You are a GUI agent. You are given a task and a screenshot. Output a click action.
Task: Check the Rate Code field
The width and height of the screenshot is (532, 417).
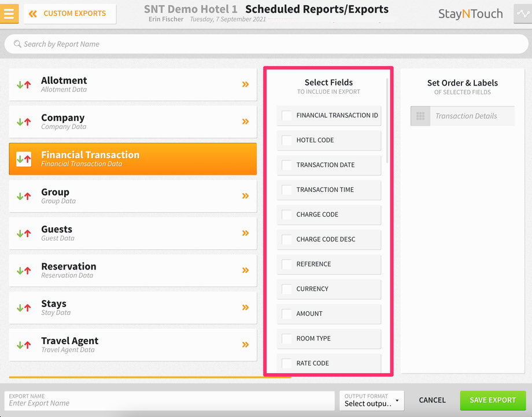[287, 363]
